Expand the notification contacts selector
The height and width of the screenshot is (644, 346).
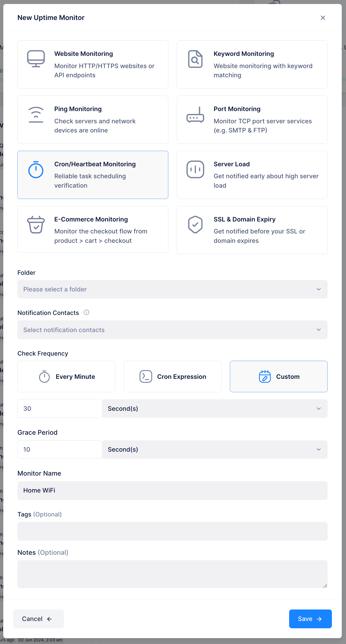click(172, 330)
